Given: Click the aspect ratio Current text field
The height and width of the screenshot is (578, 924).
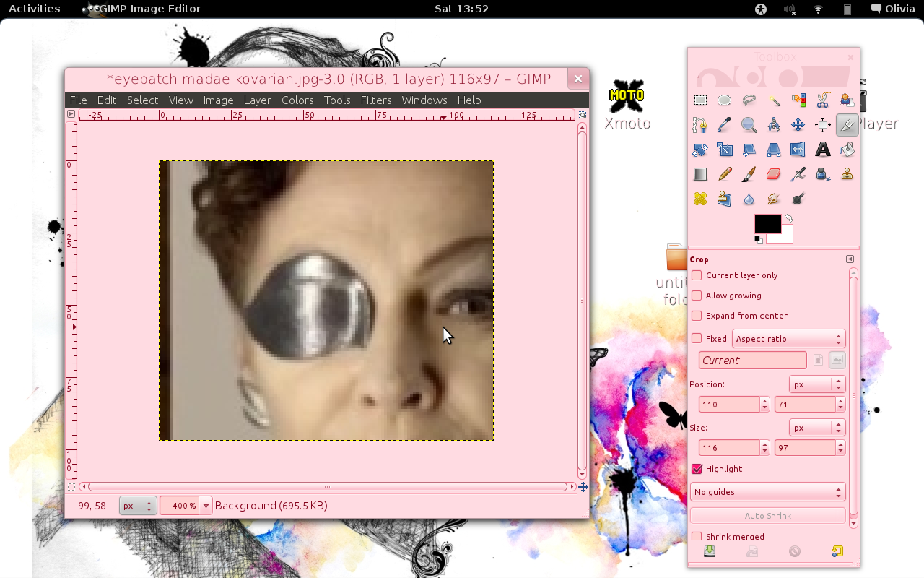Looking at the screenshot, I should coord(753,360).
